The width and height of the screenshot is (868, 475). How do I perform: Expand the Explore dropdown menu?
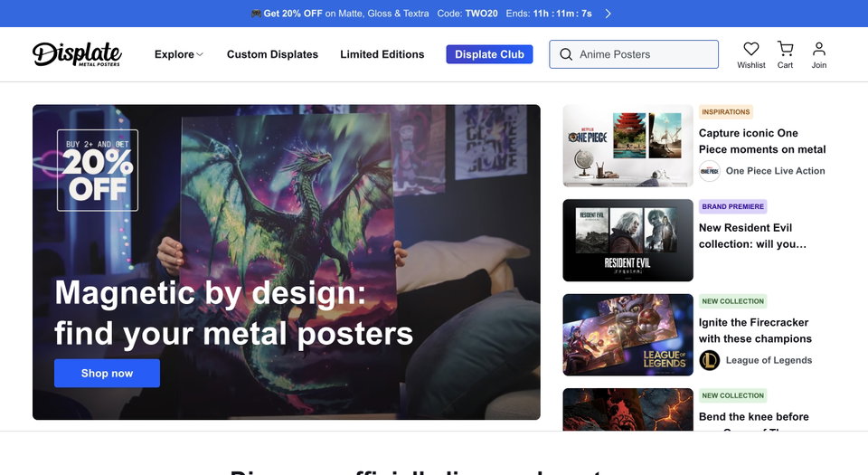pos(179,54)
